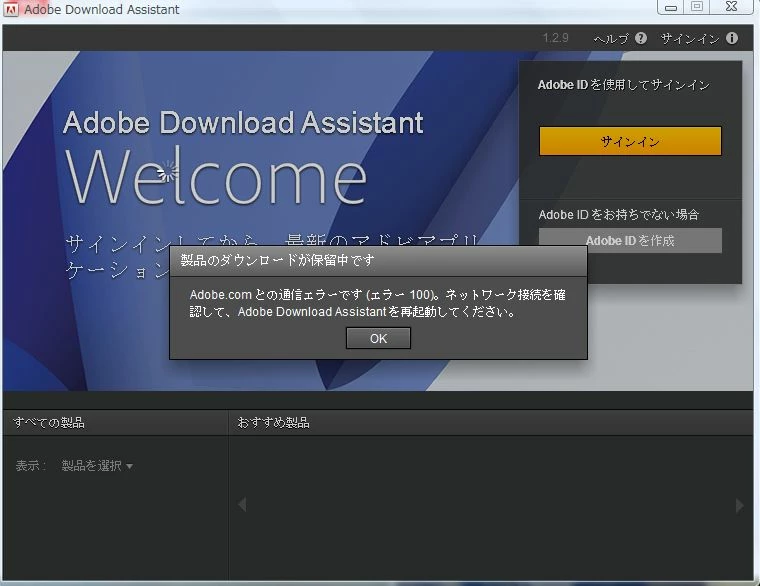
Task: Click the Adobe.com との通信エラー message text
Action: pos(378,303)
